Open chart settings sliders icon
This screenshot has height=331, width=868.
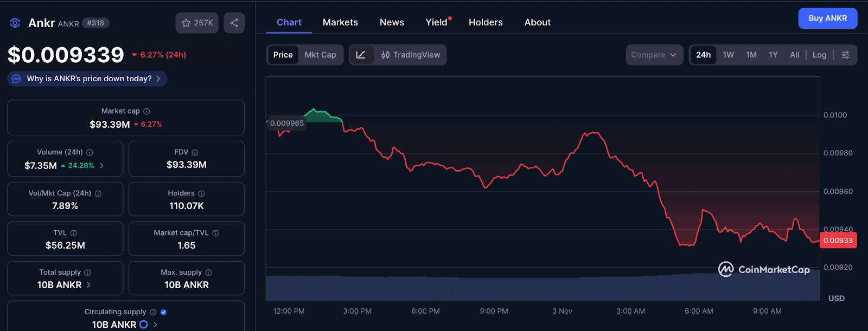[x=845, y=55]
